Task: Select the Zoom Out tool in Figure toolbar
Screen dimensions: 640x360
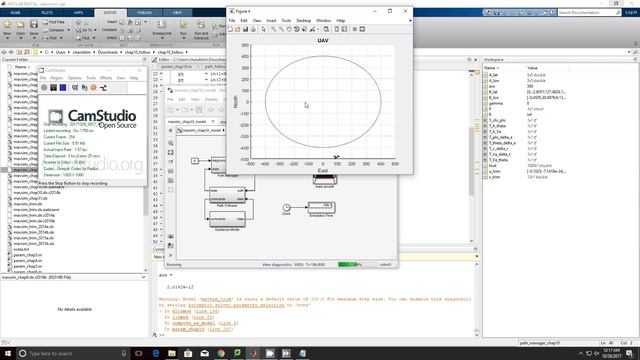Action: (x=281, y=29)
